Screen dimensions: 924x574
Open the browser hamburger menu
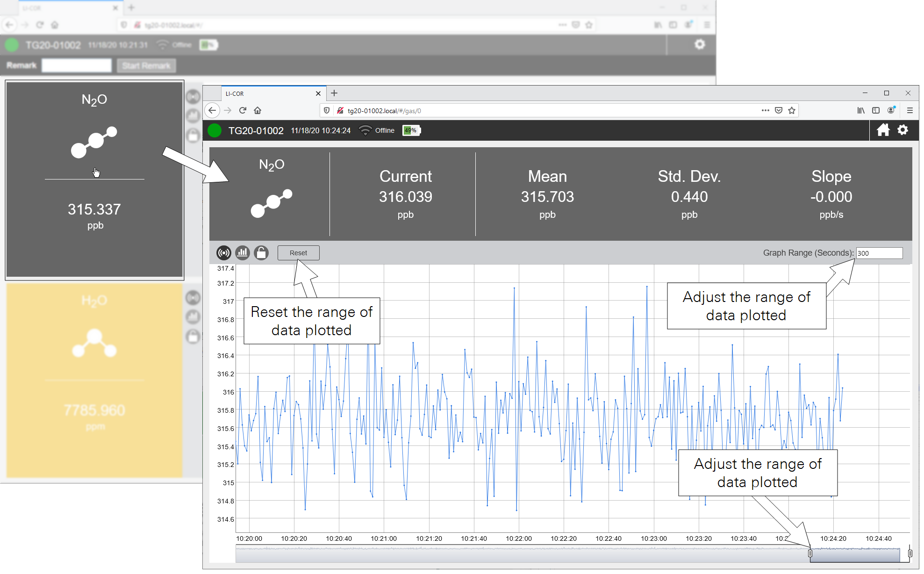click(910, 110)
